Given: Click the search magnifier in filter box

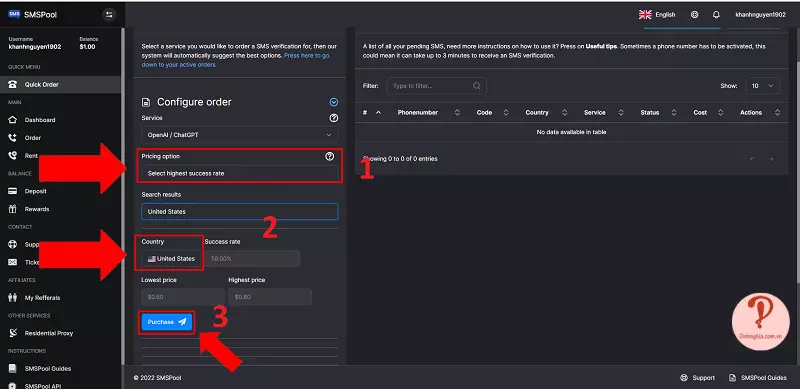Looking at the screenshot, I should click(477, 86).
